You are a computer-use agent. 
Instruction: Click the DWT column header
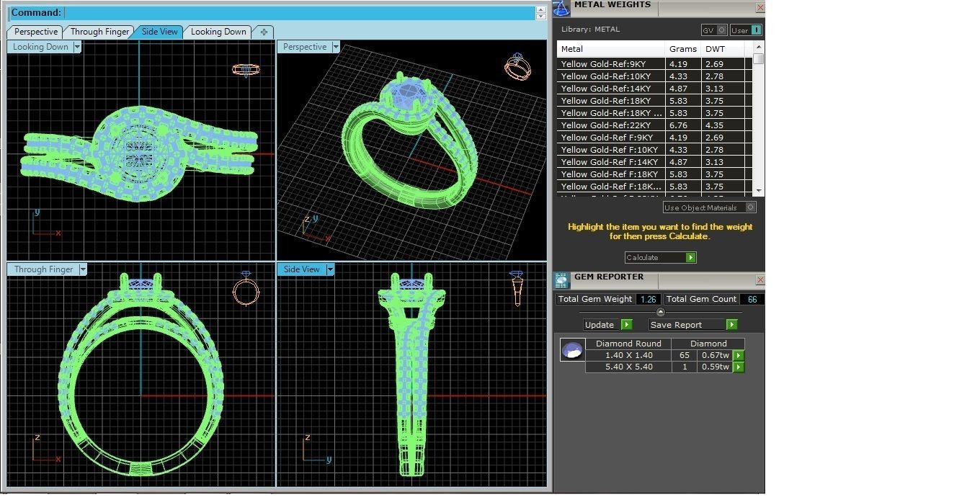(x=722, y=49)
